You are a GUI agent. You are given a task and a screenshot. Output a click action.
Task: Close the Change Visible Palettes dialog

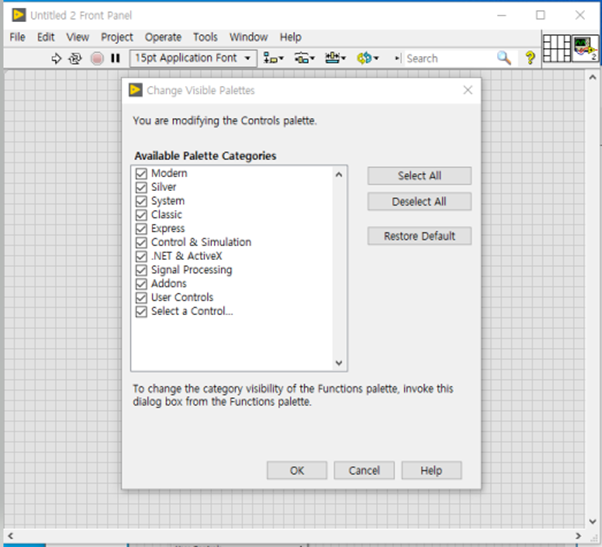click(468, 90)
